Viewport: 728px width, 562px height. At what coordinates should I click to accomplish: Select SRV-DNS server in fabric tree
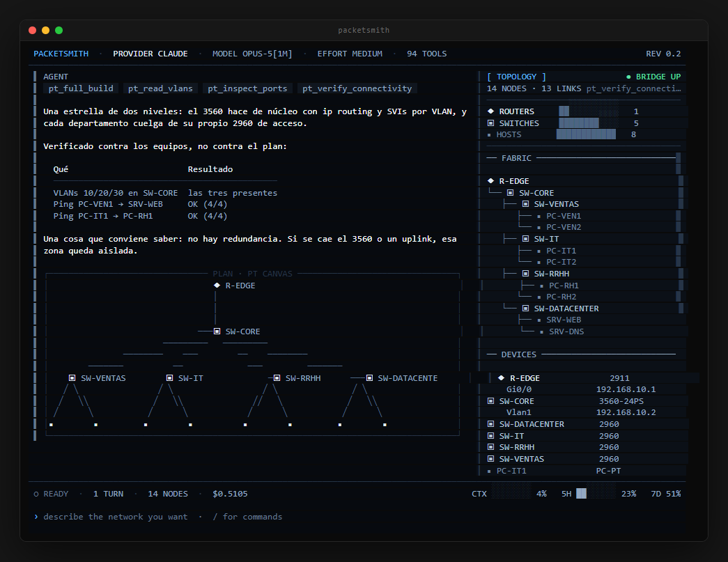pyautogui.click(x=566, y=331)
